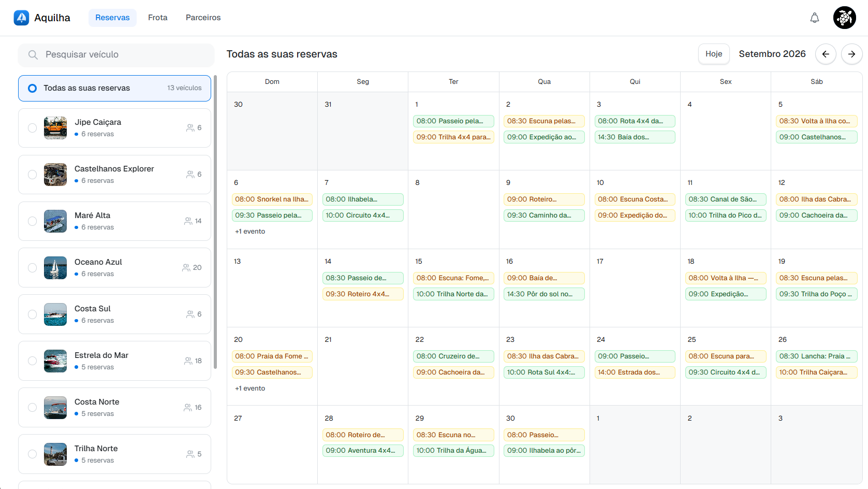Viewport: 868px width, 489px height.
Task: Click capacity people icon for Jipe Caiçara
Action: click(190, 128)
